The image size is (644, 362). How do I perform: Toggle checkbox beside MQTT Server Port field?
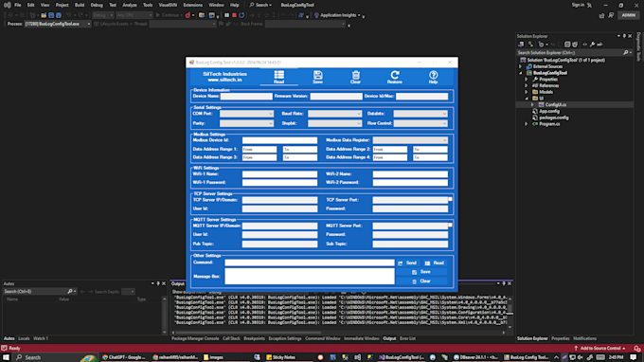click(450, 225)
